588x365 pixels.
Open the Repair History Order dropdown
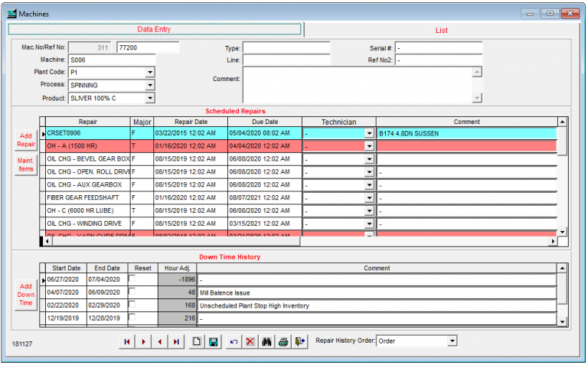(452, 341)
